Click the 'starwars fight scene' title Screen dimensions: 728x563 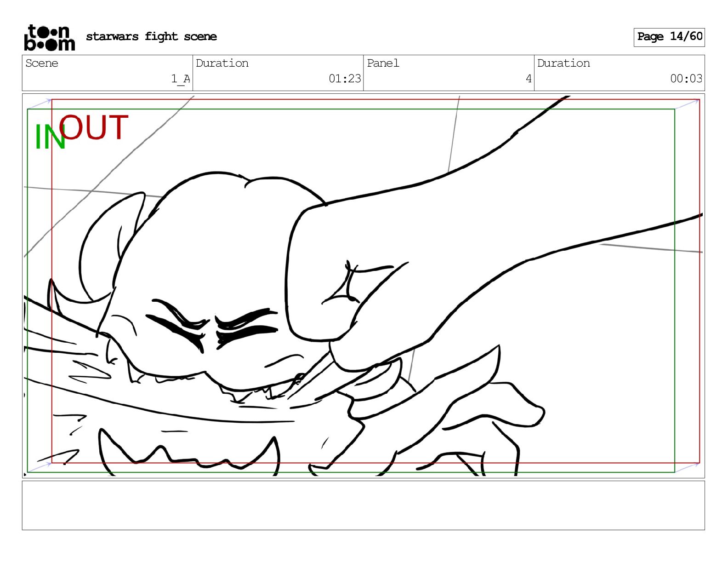(x=151, y=36)
